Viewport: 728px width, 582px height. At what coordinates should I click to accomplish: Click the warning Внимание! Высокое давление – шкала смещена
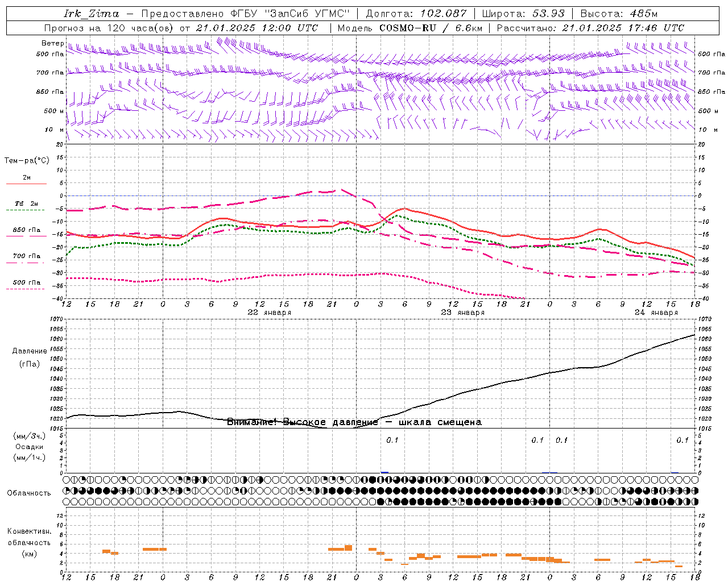[x=354, y=422]
